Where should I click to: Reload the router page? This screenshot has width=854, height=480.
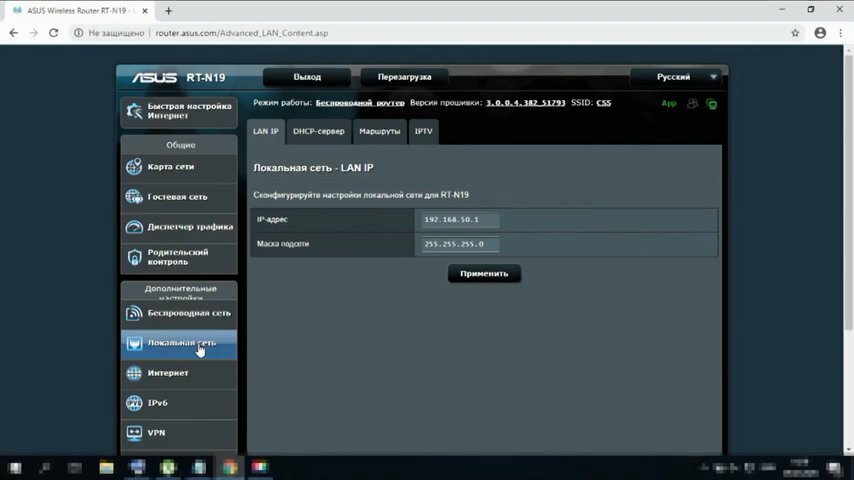pyautogui.click(x=53, y=33)
